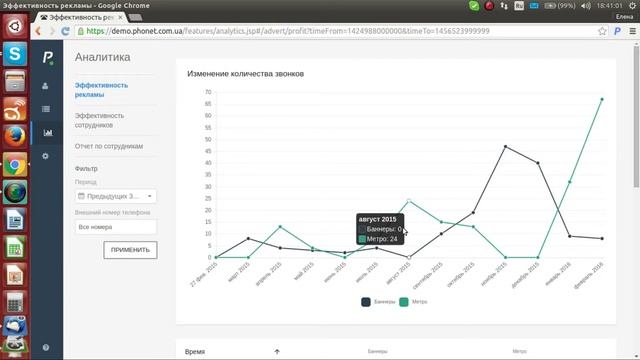Click Google Chrome in the dock
Viewport: 640px width, 360px height.
15,164
